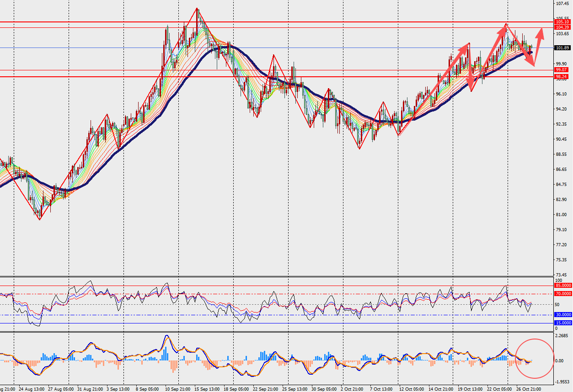The height and width of the screenshot is (392, 573).
Task: Click the 3 Sep 13:00 time label
Action: coord(118,389)
